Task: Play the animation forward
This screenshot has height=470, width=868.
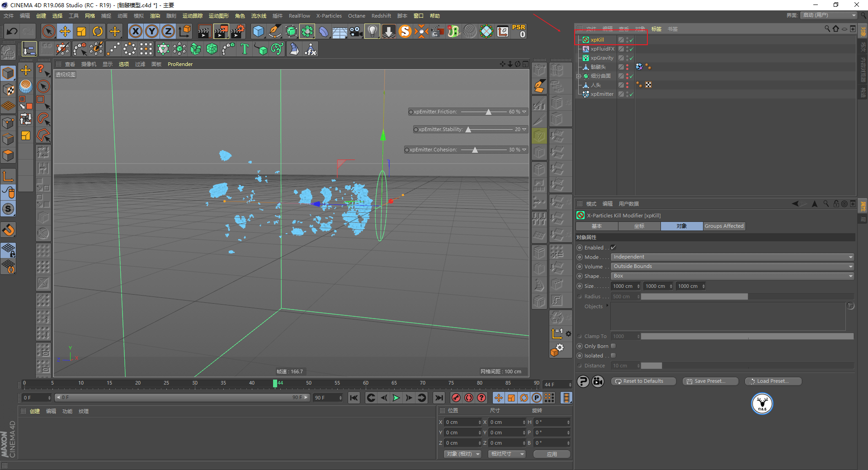Action: [396, 398]
